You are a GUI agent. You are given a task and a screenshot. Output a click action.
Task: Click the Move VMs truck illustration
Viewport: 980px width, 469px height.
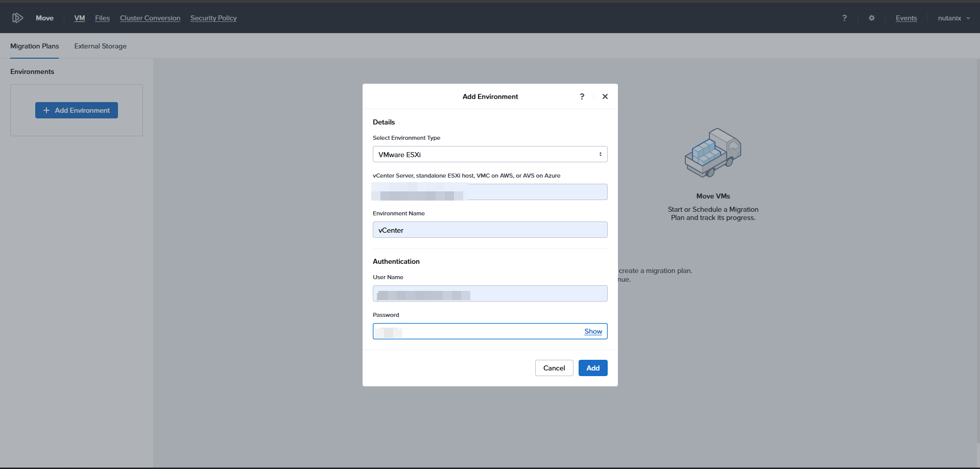tap(713, 153)
